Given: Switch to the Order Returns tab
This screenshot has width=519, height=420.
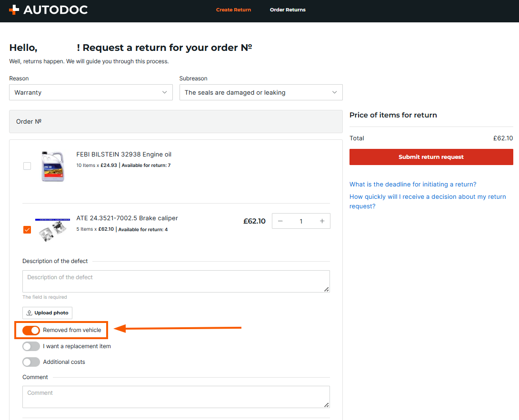Looking at the screenshot, I should click(x=288, y=10).
